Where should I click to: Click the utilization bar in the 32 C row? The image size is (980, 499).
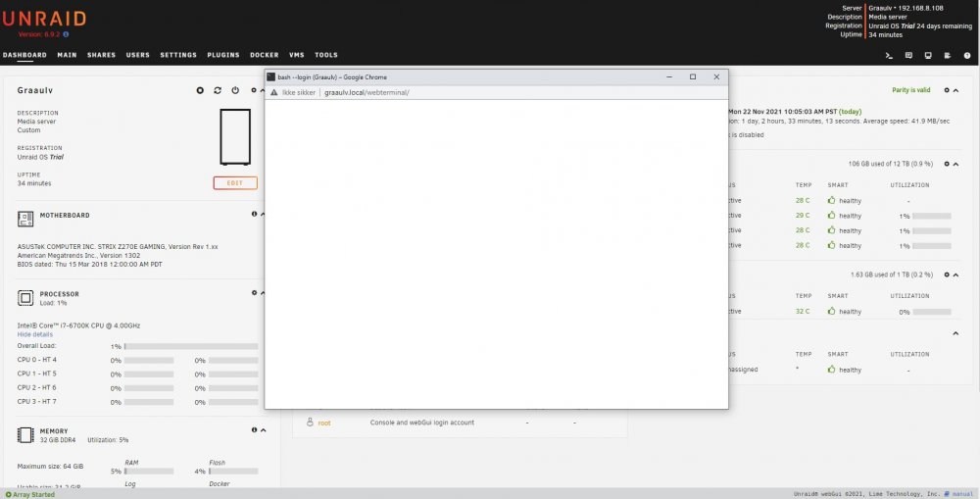pyautogui.click(x=931, y=312)
